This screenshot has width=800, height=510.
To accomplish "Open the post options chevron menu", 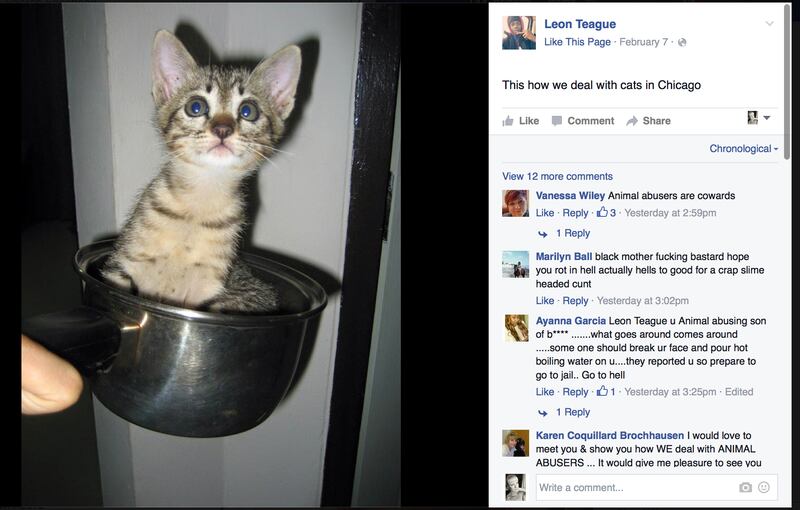I will (769, 23).
